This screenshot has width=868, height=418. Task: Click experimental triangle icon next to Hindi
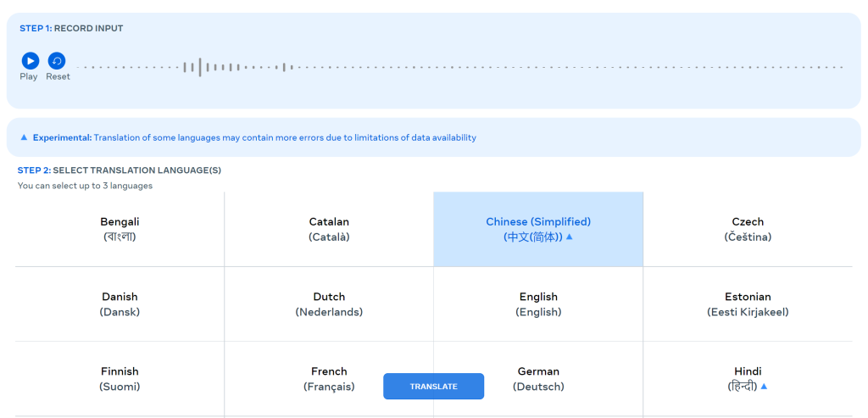pos(764,387)
